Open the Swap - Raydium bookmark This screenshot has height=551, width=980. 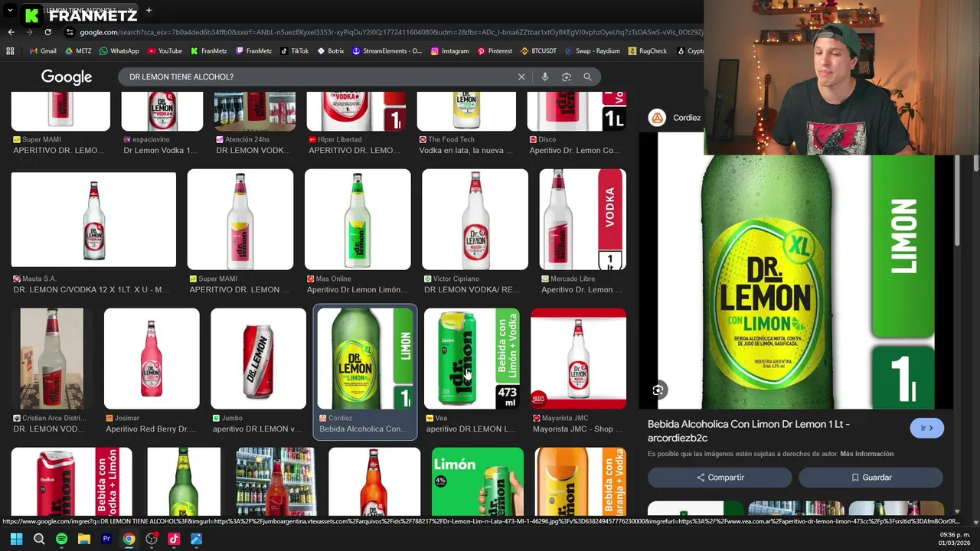(x=592, y=51)
